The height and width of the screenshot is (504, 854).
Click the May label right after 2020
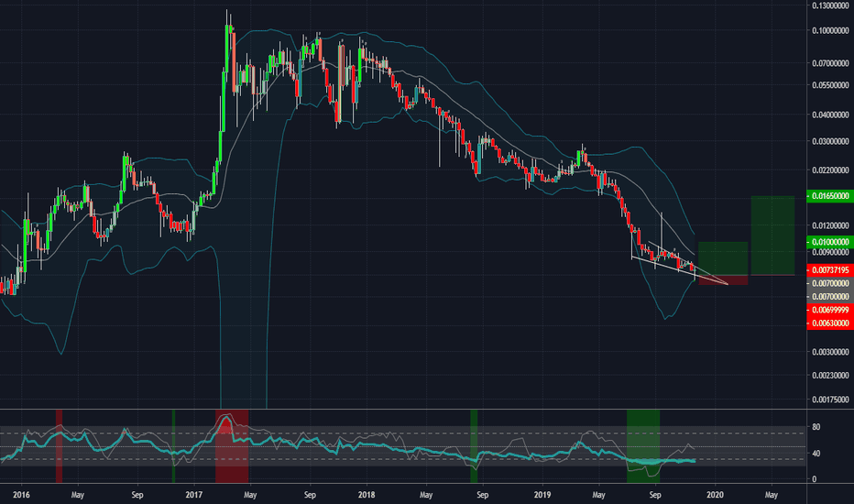(772, 495)
